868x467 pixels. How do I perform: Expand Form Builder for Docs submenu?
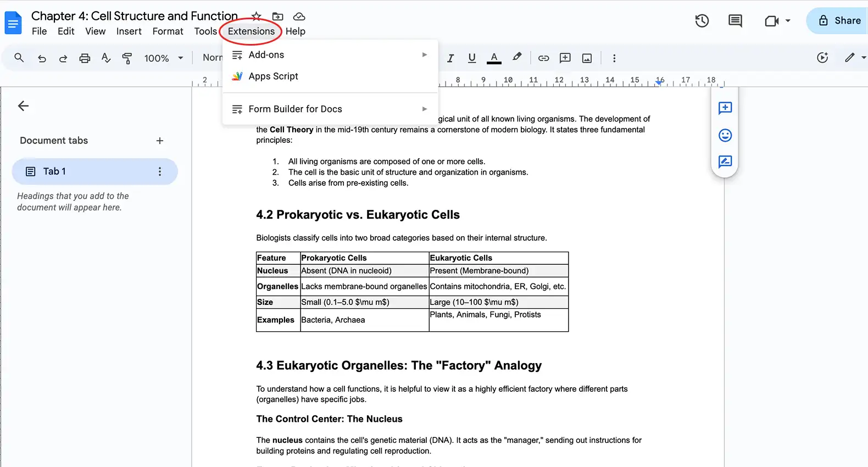[x=330, y=109]
